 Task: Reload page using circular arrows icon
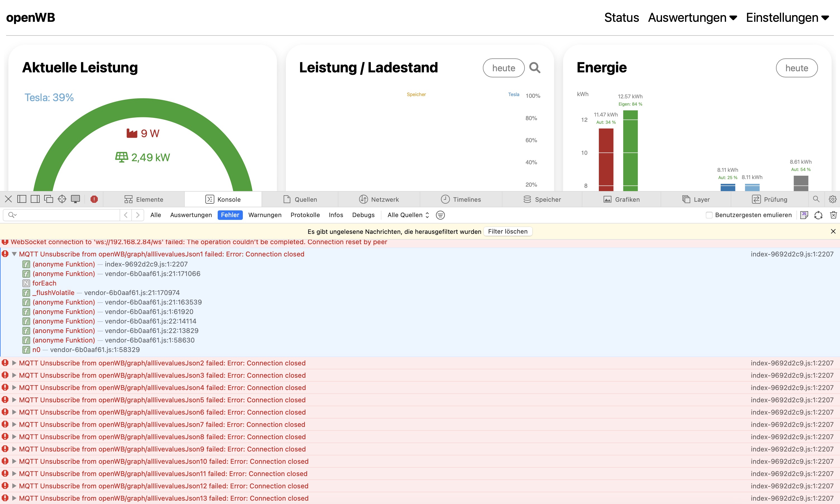click(x=818, y=215)
